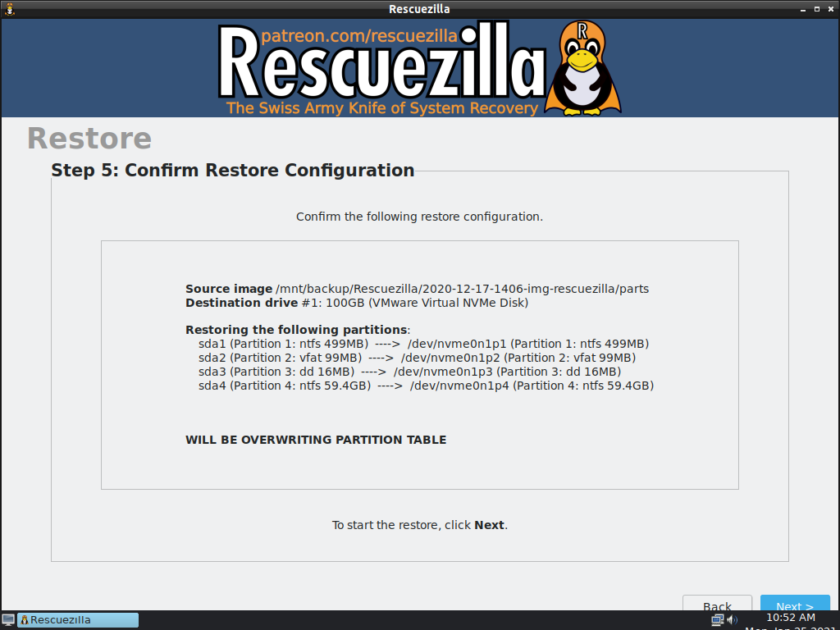Minimize the Rescuezilla window
This screenshot has height=630, width=840.
[803, 9]
